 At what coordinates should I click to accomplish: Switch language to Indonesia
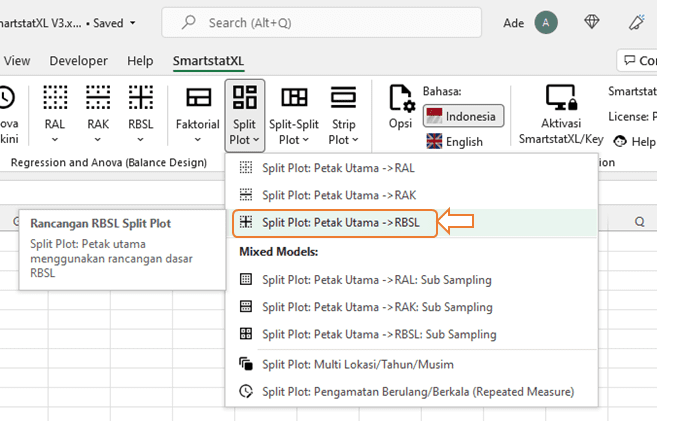tap(463, 116)
